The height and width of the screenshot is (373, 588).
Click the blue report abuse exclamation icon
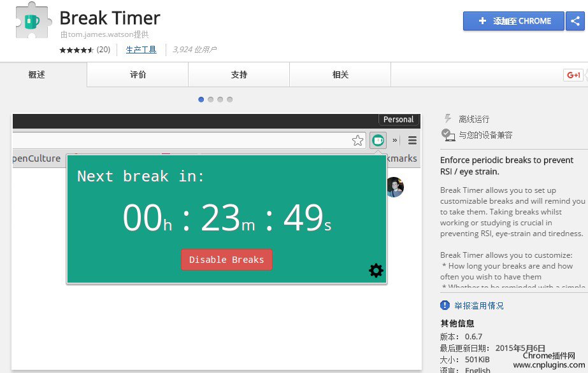445,306
